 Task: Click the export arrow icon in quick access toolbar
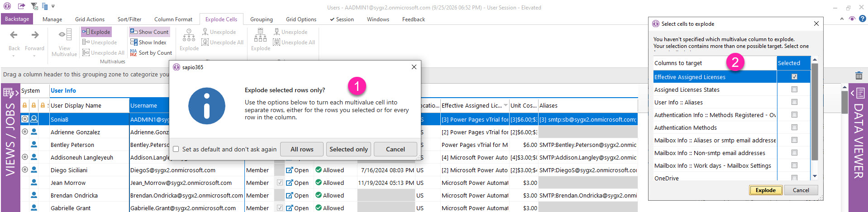click(21, 6)
